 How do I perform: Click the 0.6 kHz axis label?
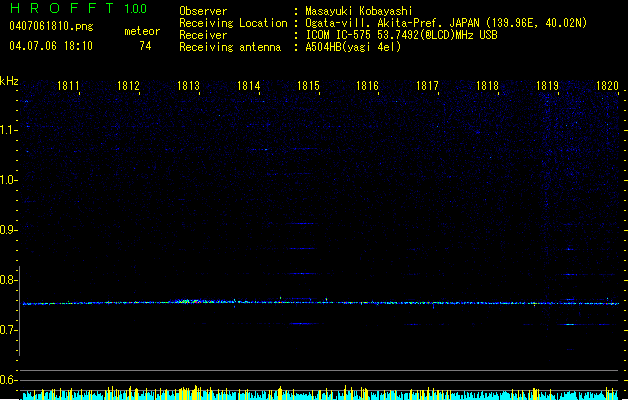pos(8,380)
